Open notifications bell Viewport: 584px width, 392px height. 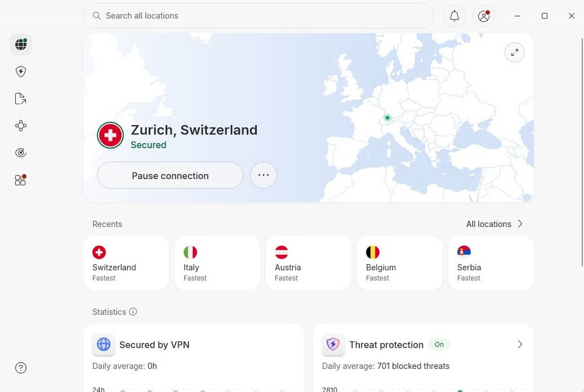pos(454,16)
